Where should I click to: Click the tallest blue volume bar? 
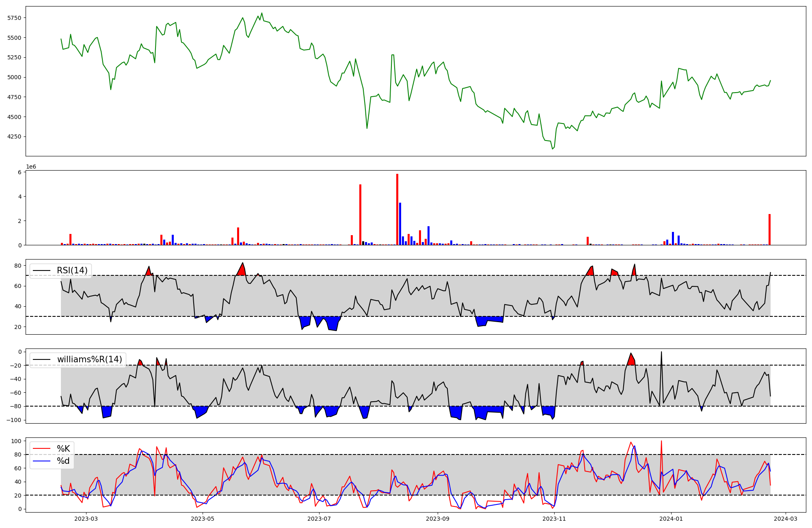pyautogui.click(x=400, y=223)
